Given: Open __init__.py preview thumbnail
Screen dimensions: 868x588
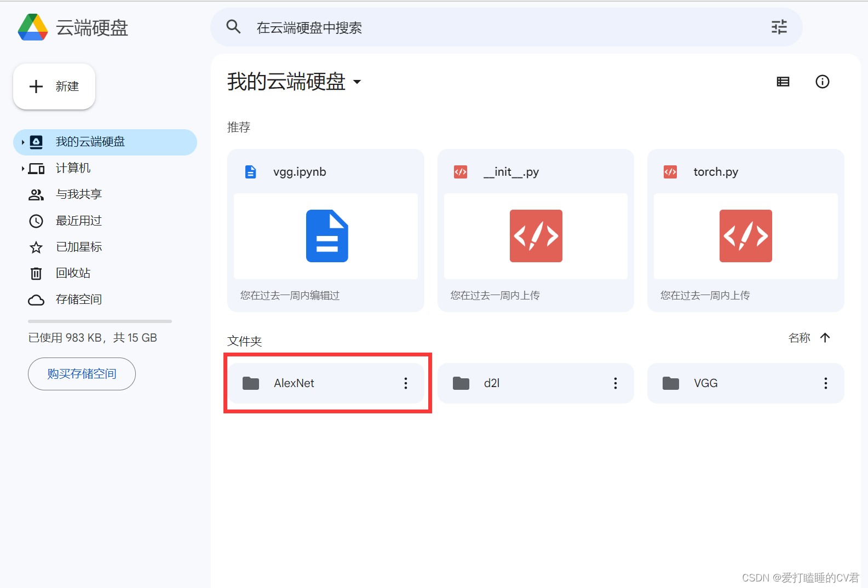Looking at the screenshot, I should coord(536,236).
